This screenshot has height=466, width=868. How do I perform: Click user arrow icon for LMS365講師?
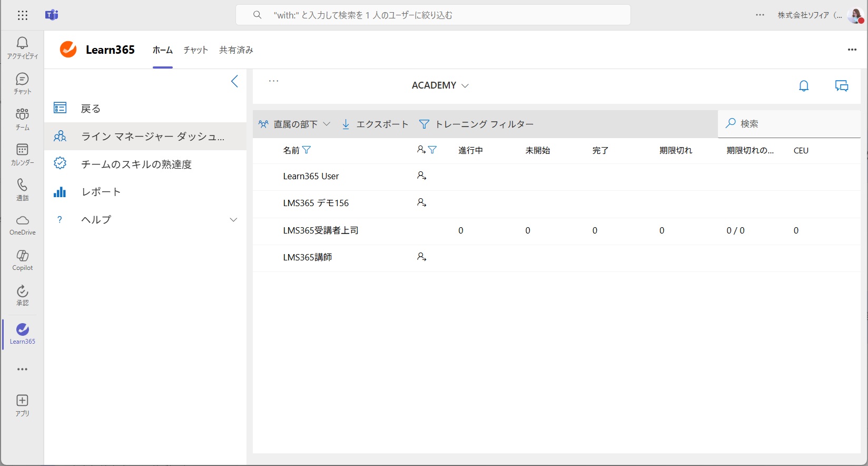[x=421, y=257]
